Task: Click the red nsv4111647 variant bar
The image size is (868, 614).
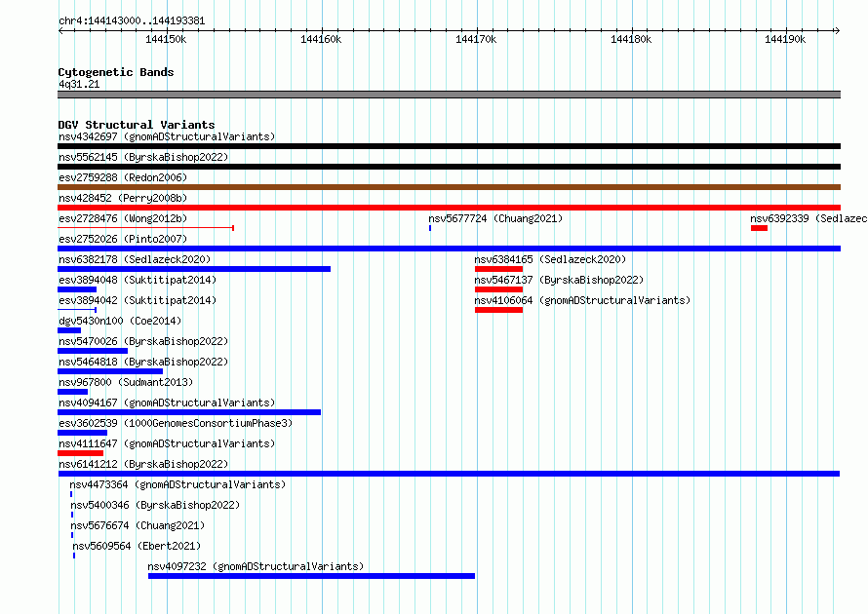Action: click(80, 453)
